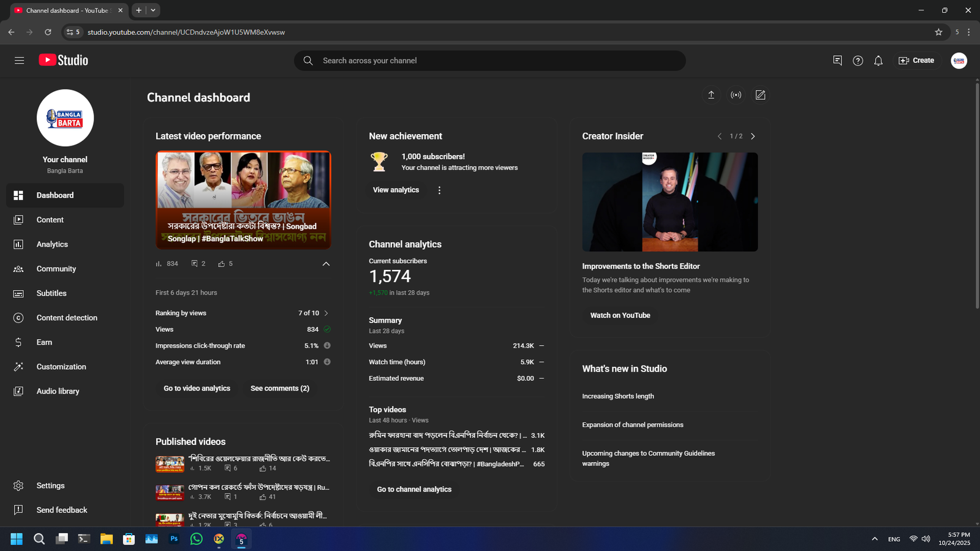
Task: Collapse the latest video performance details
Action: [326, 264]
